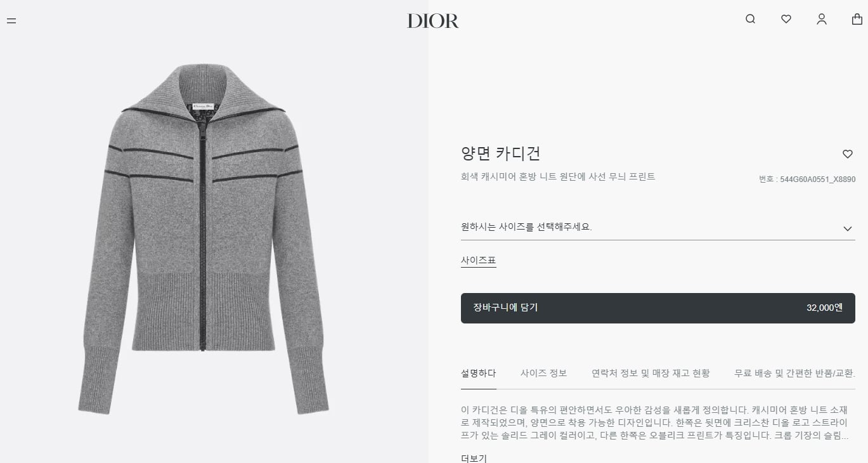
Task: Click reference number 544G60A0551_X8890
Action: tap(818, 179)
